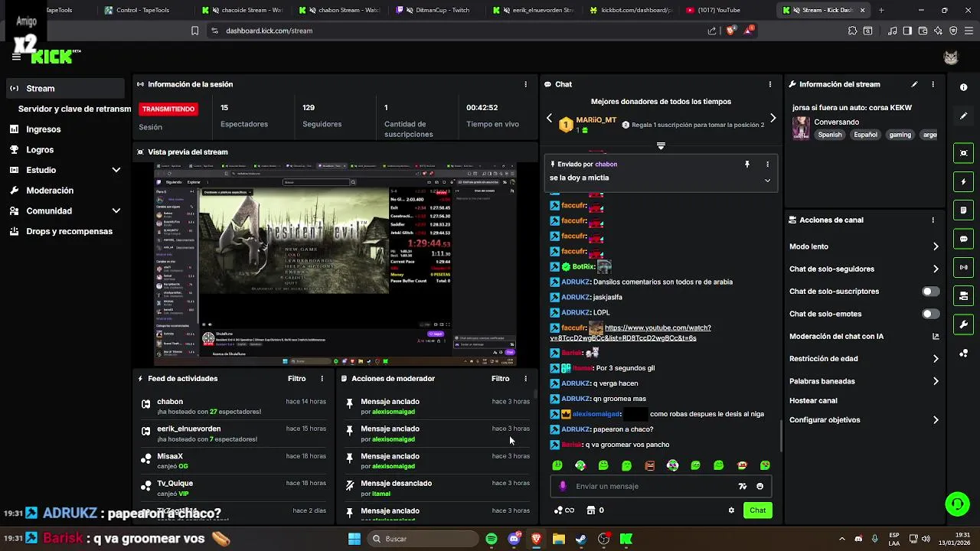The width and height of the screenshot is (980, 551).
Task: Open chat settings gear icon
Action: pos(731,510)
